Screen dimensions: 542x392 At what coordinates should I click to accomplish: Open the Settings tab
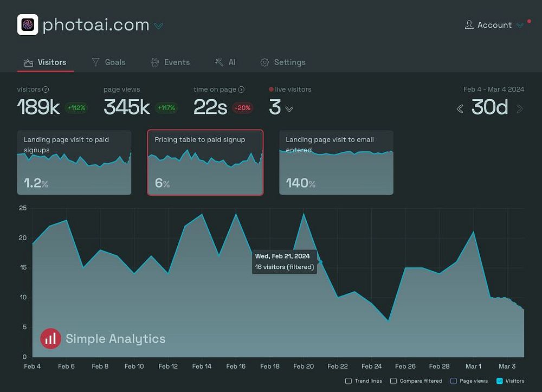point(283,62)
